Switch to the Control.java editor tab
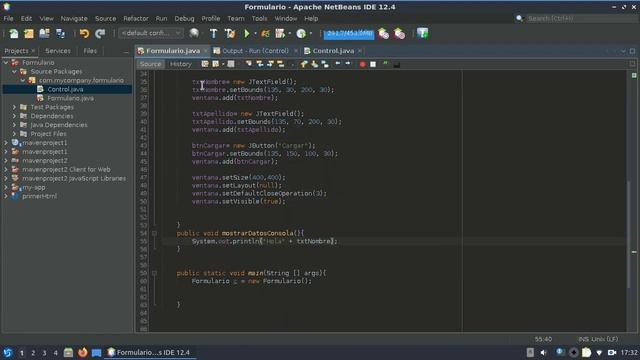640x360 pixels. 333,51
